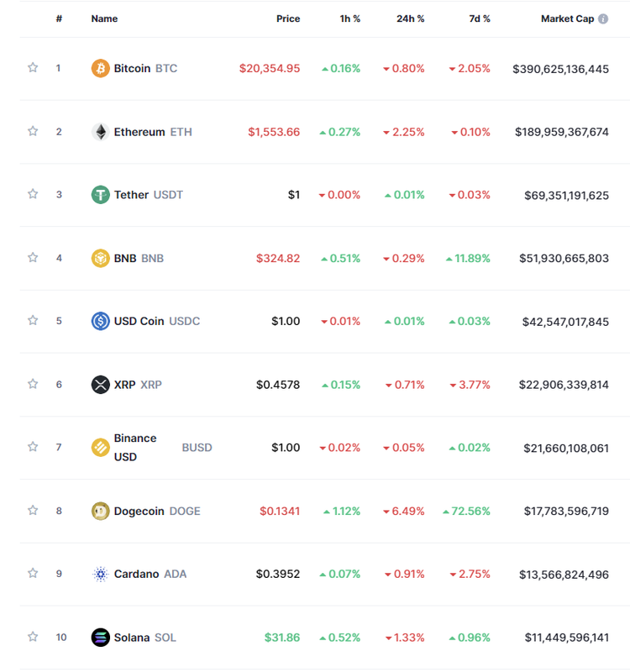630x672 pixels.
Task: Sort by the 7d % column header
Action: (x=479, y=18)
